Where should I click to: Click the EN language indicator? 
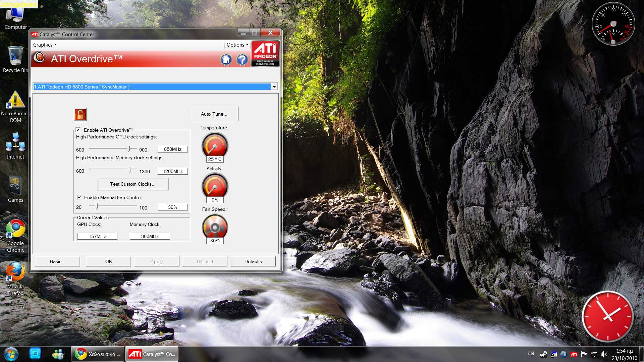coord(531,353)
